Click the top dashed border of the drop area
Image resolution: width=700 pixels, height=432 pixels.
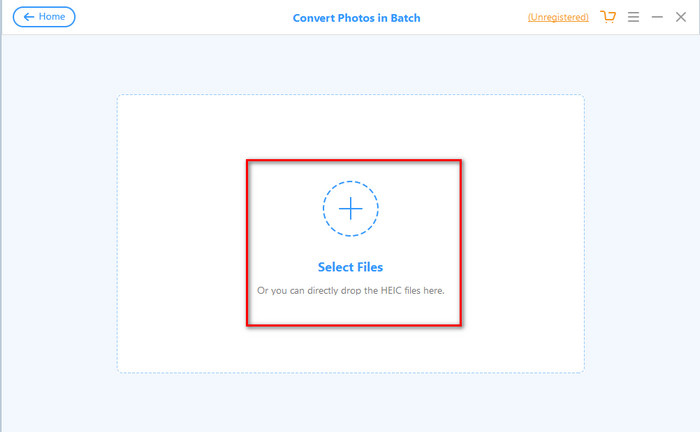tap(350, 95)
